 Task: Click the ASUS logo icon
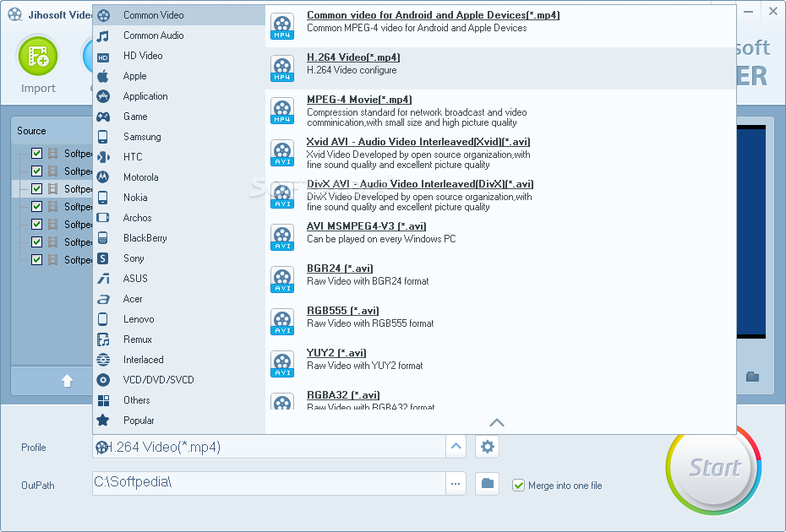tap(103, 279)
